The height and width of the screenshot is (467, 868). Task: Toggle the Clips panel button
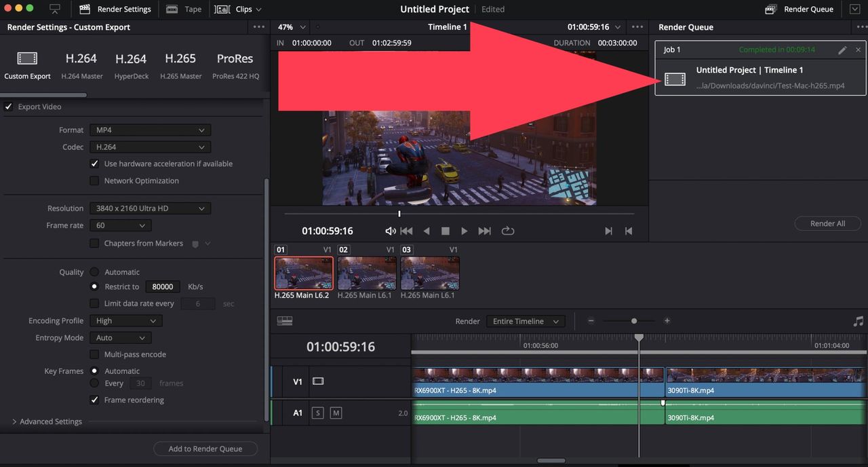[x=234, y=9]
